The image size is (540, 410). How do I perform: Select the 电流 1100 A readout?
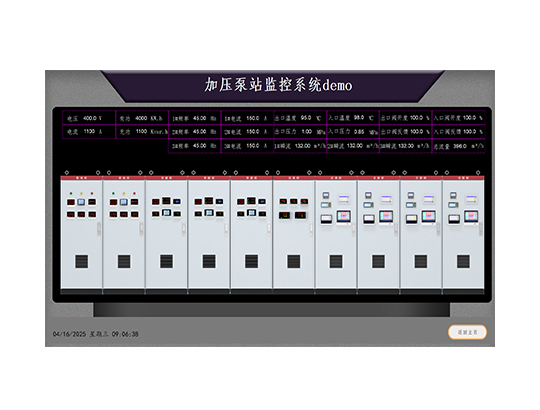coord(89,132)
